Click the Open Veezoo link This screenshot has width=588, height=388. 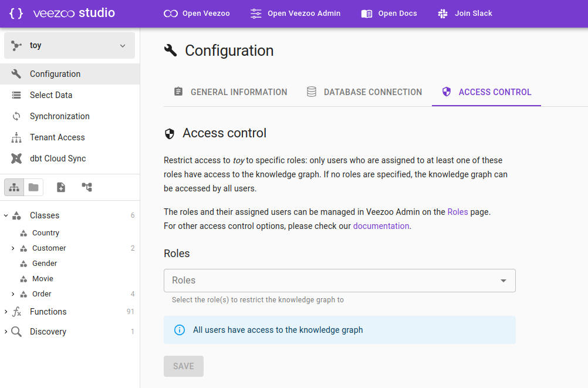197,14
